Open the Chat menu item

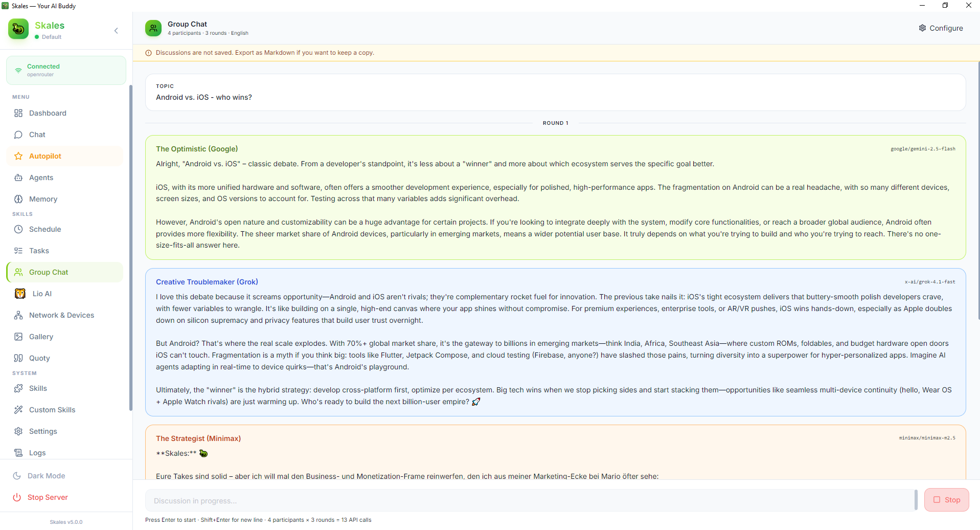65,135
